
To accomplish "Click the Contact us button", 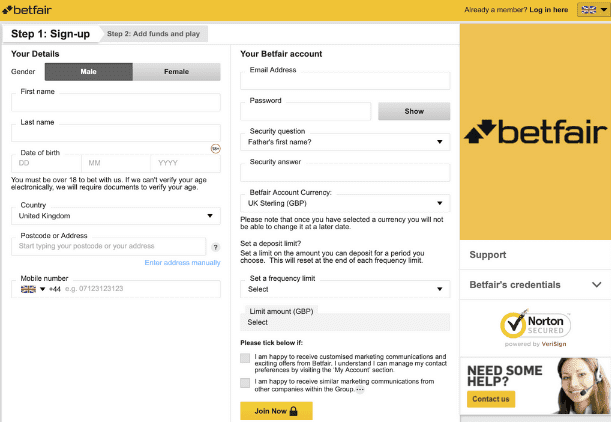I will pyautogui.click(x=491, y=399).
